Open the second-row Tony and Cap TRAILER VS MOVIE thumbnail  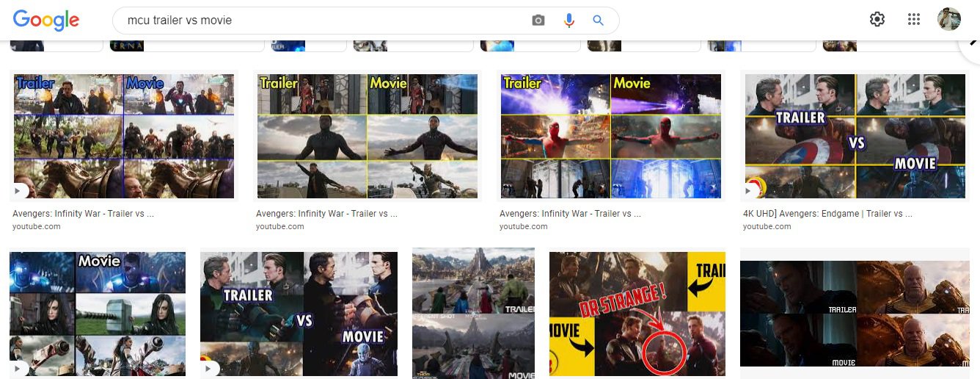[x=299, y=315]
